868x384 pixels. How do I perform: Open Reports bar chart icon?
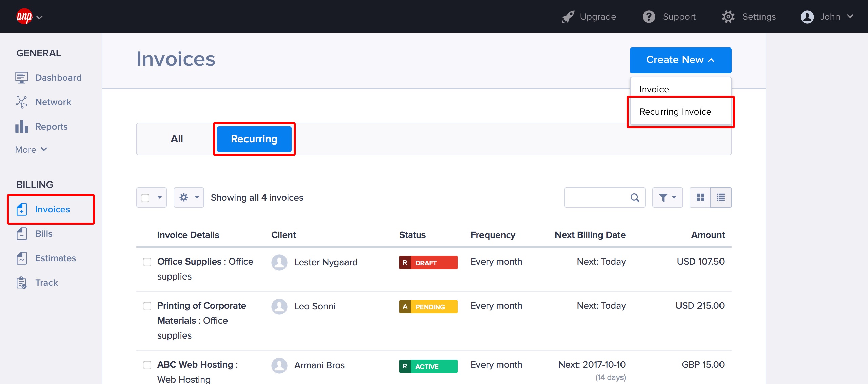click(21, 127)
